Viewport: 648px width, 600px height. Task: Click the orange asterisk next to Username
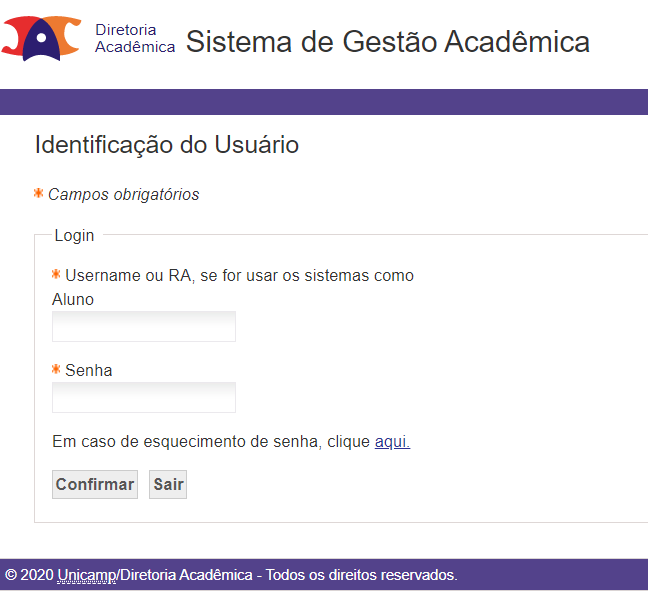point(56,274)
